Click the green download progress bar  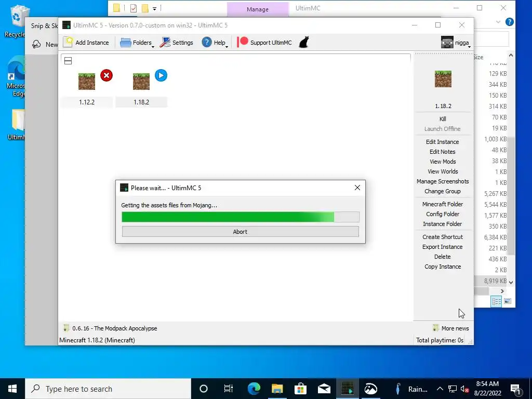pos(240,217)
